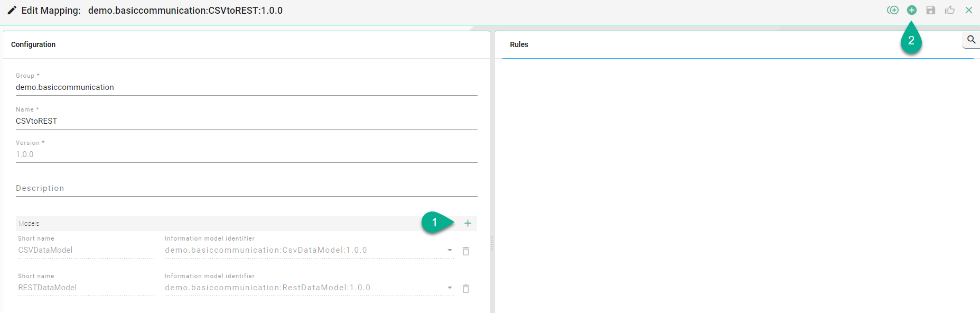980x313 pixels.
Task: Click the thumbs-up release icon
Action: tap(950, 10)
